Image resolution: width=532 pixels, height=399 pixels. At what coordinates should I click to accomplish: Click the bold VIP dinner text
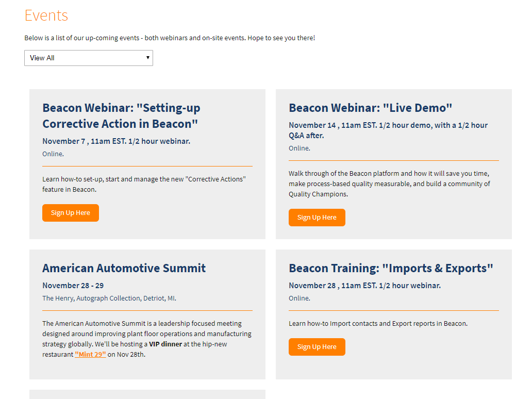point(165,344)
